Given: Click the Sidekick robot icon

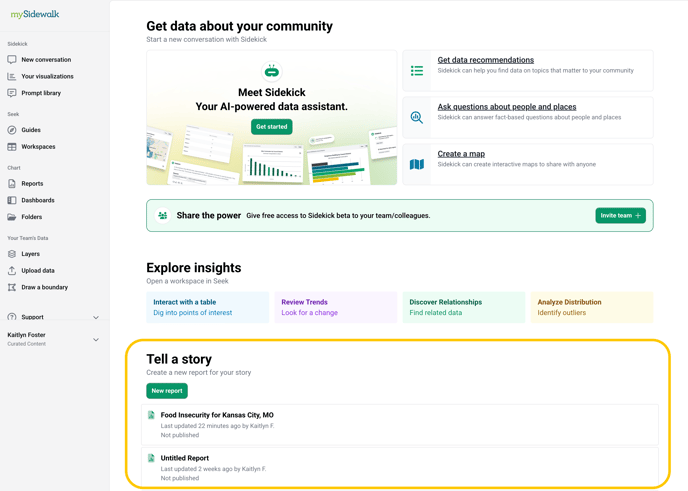Looking at the screenshot, I should [272, 72].
